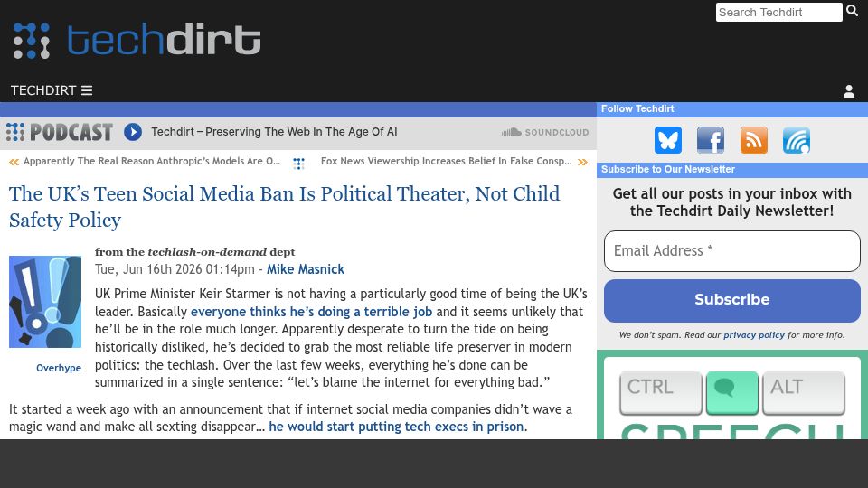
Task: Open the user account icon
Action: point(849,91)
